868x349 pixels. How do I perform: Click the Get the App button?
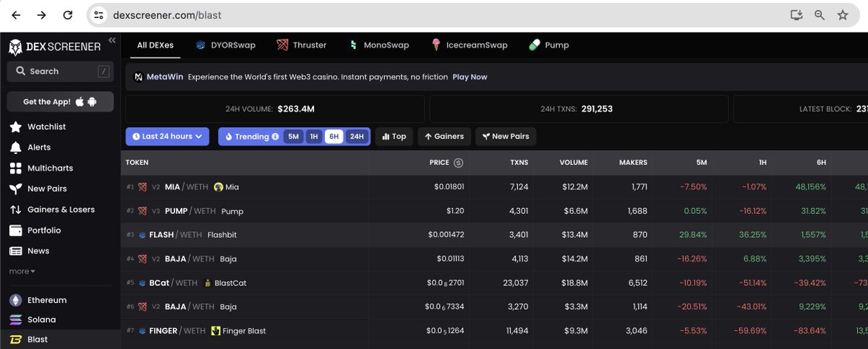60,102
